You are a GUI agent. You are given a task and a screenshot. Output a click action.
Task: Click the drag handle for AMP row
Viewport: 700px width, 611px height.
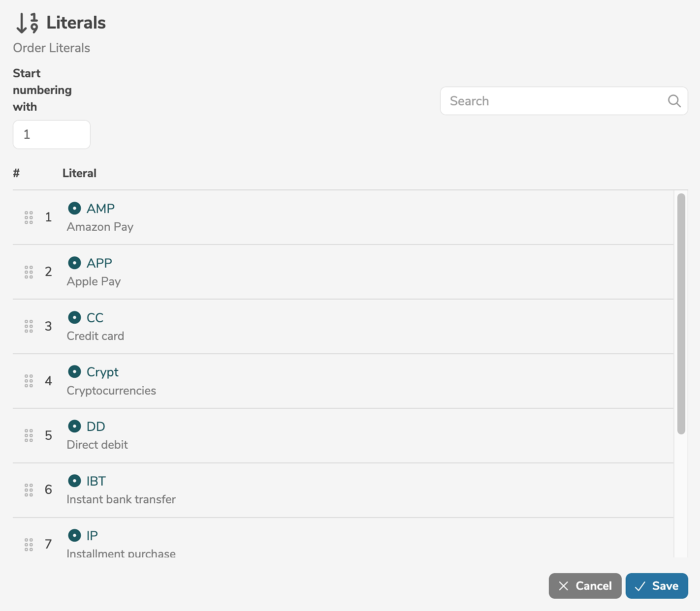tap(29, 217)
